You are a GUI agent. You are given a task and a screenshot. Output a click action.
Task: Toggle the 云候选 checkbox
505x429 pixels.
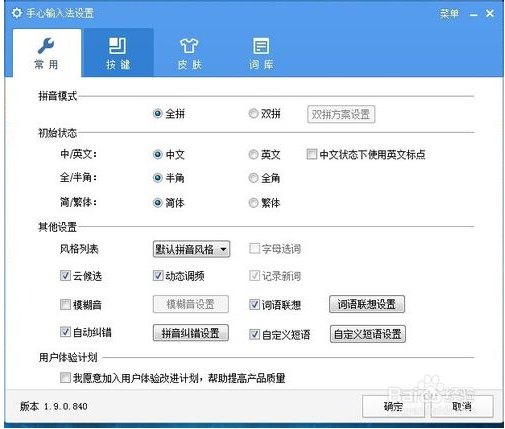tap(65, 275)
